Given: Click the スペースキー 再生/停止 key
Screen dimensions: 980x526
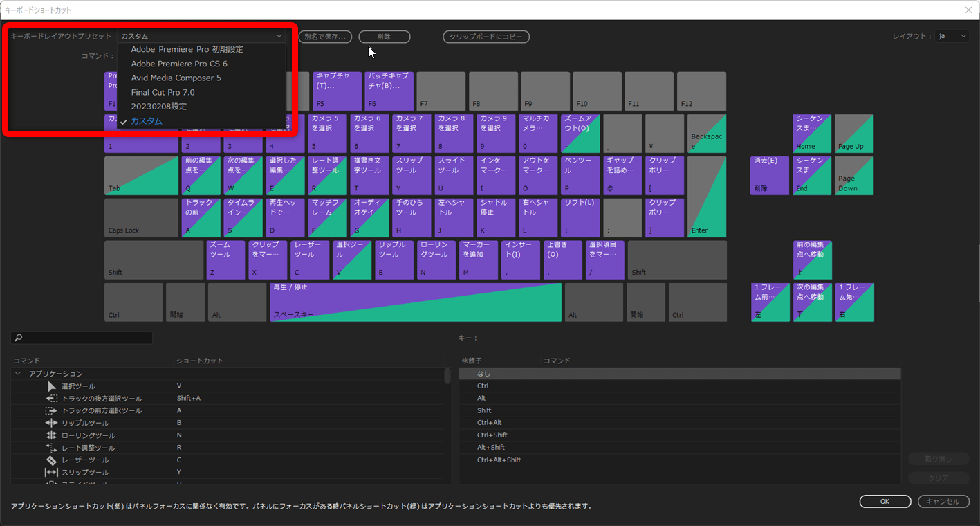Looking at the screenshot, I should (416, 302).
